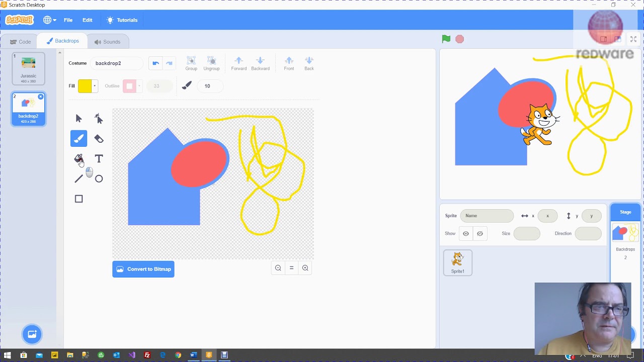
Task: Stop the project with the red button
Action: [459, 39]
